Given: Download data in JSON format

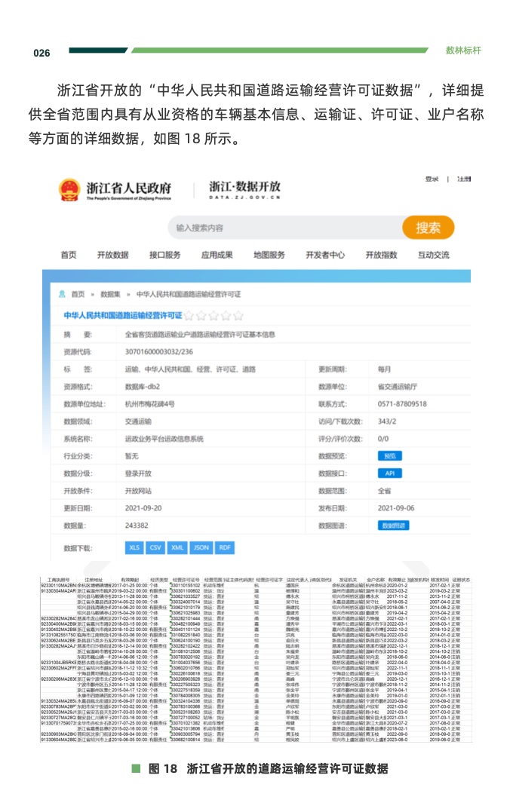Looking at the screenshot, I should [x=201, y=547].
